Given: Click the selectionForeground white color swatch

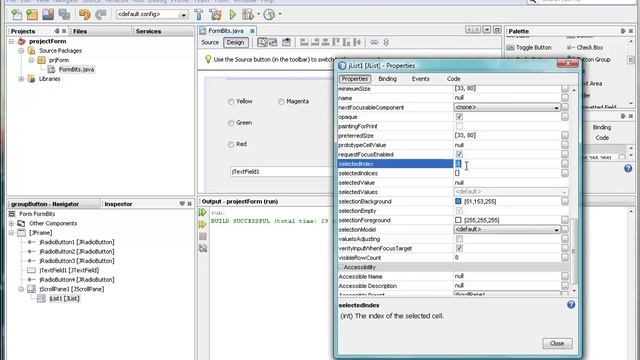Looking at the screenshot, I should pyautogui.click(x=458, y=220).
